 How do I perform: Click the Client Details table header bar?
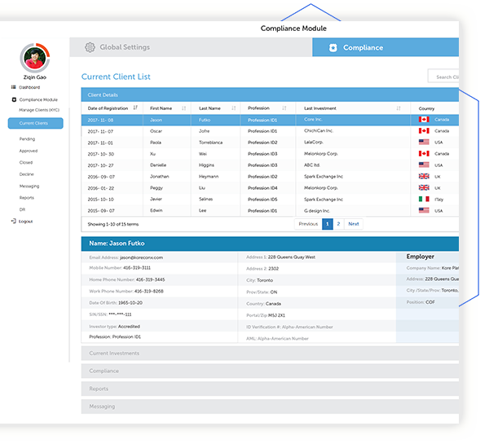click(270, 94)
